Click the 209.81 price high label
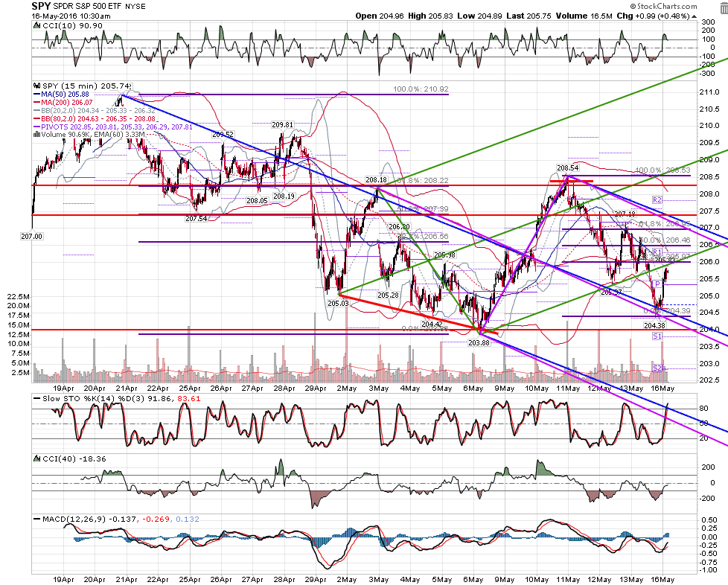The width and height of the screenshot is (728, 585). coord(282,125)
